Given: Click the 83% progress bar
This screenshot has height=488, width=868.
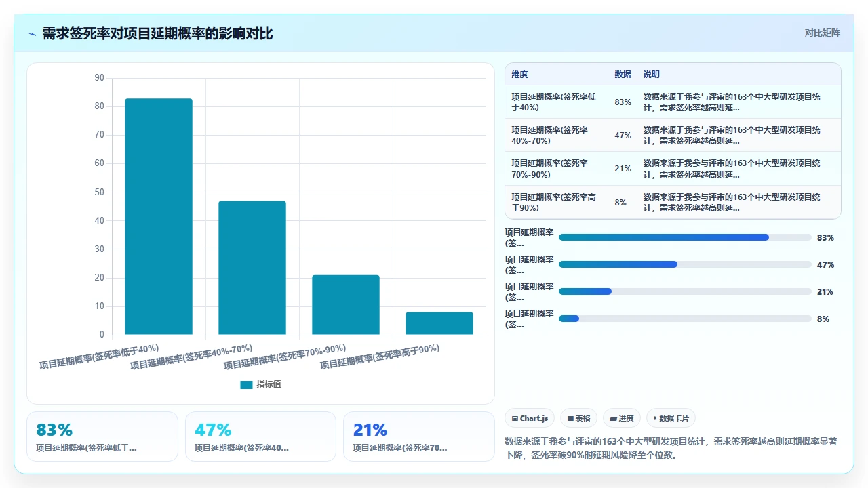Looking at the screenshot, I should tap(685, 237).
